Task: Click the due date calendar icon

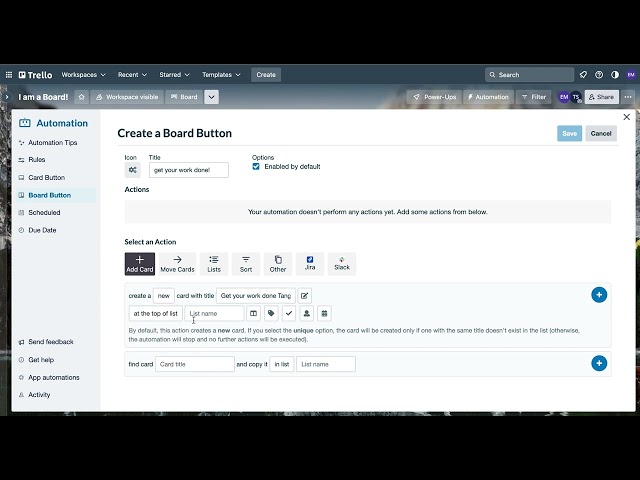Action: 324,313
